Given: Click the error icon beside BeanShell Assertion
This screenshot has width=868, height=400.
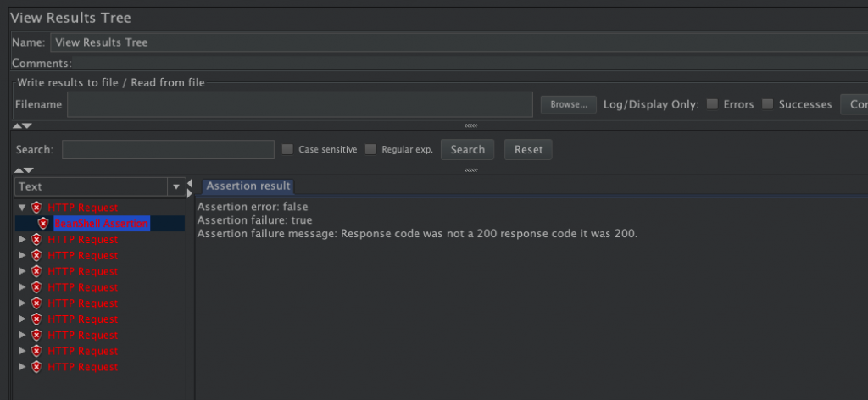Looking at the screenshot, I should pyautogui.click(x=43, y=224).
